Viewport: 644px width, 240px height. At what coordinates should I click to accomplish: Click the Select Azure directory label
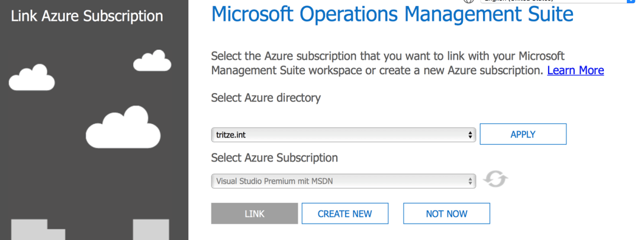tap(266, 98)
